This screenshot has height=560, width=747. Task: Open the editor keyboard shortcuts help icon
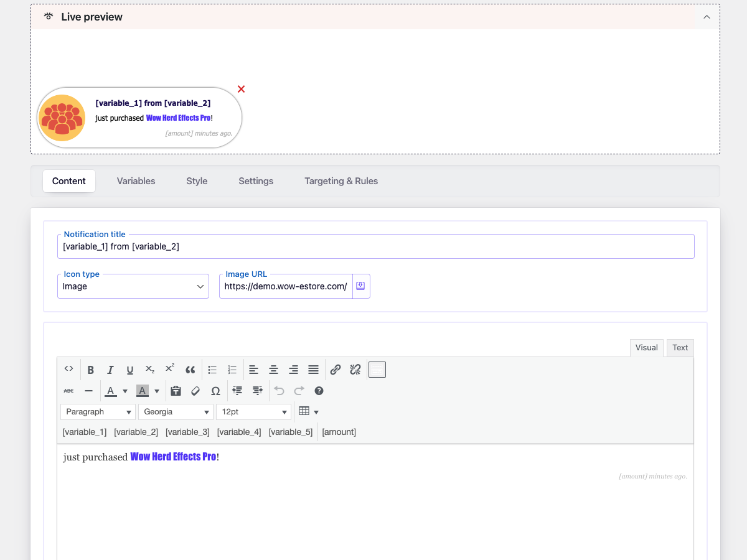(x=319, y=391)
